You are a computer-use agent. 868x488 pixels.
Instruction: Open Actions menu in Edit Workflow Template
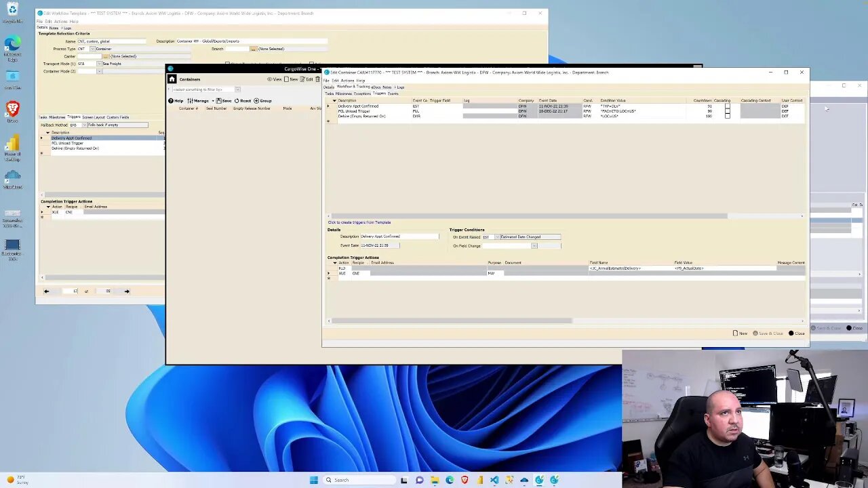point(60,21)
